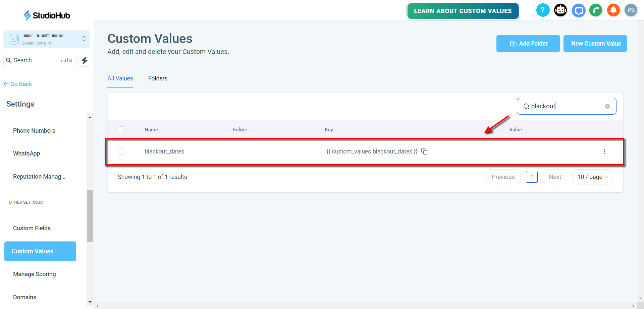Screen dimensions: 644x309
Task: Click the blackout search input field
Action: (567, 106)
